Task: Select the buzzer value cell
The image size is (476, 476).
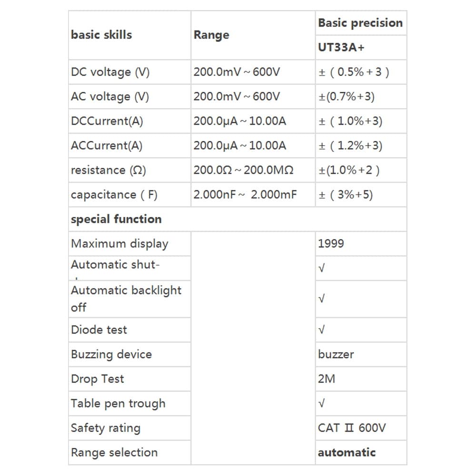Action: click(x=336, y=355)
